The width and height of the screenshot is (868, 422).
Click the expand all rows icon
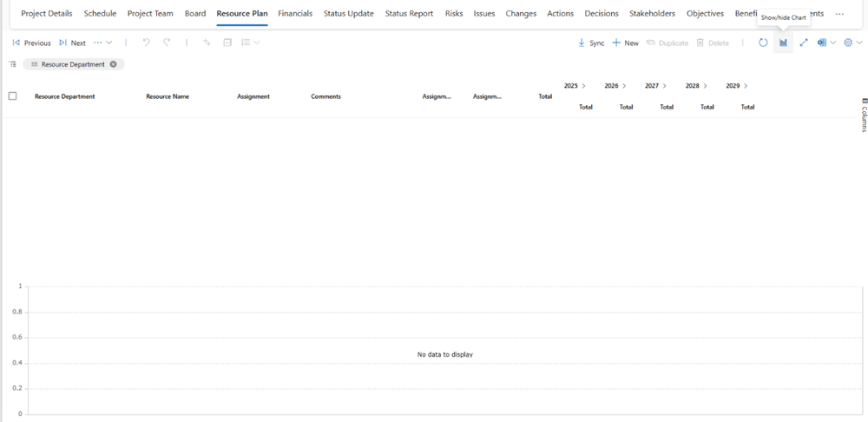207,43
